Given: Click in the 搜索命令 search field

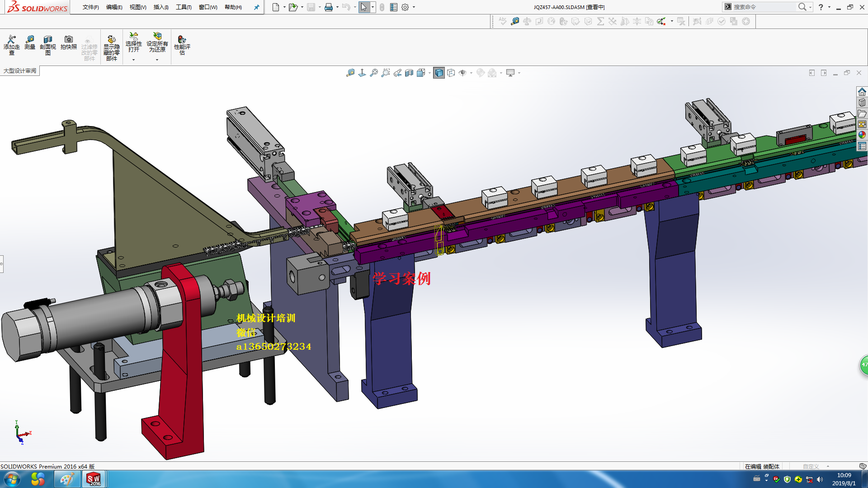Looking at the screenshot, I should 764,7.
